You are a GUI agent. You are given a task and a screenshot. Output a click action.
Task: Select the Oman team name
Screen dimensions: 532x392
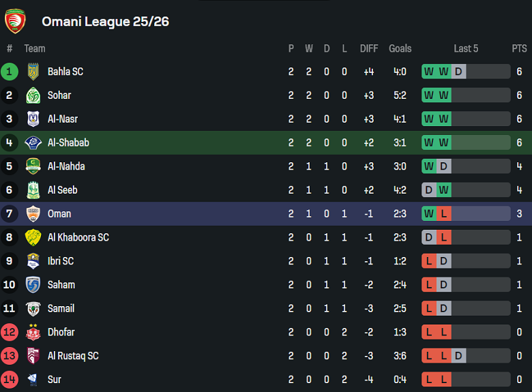(x=59, y=214)
